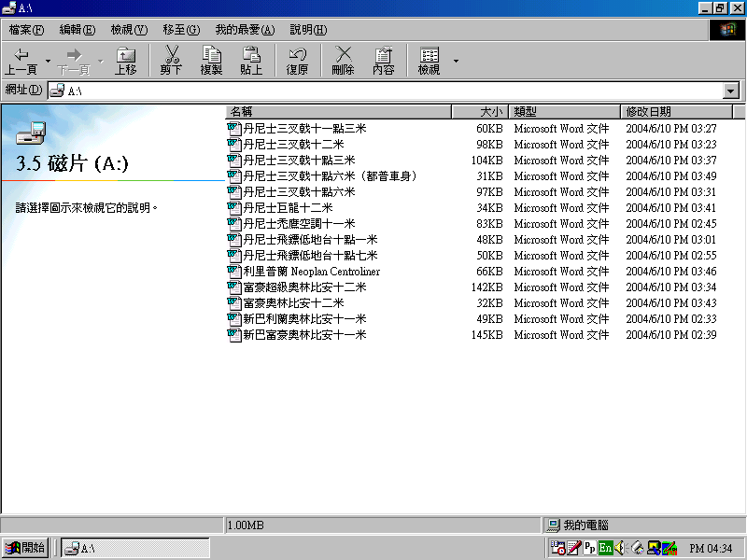
Task: Select Word icon of 丹尼士三叉戟十點六米 97KB file
Action: tap(234, 192)
